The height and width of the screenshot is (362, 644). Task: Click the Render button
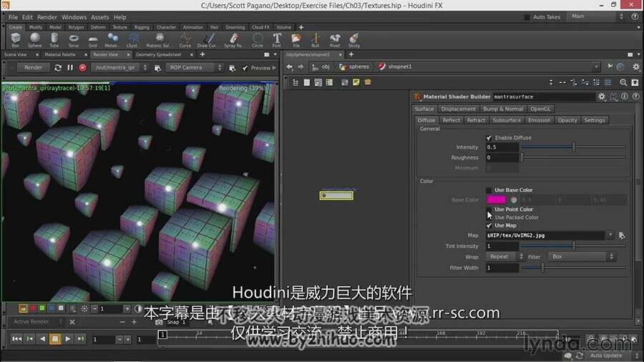pos(33,67)
